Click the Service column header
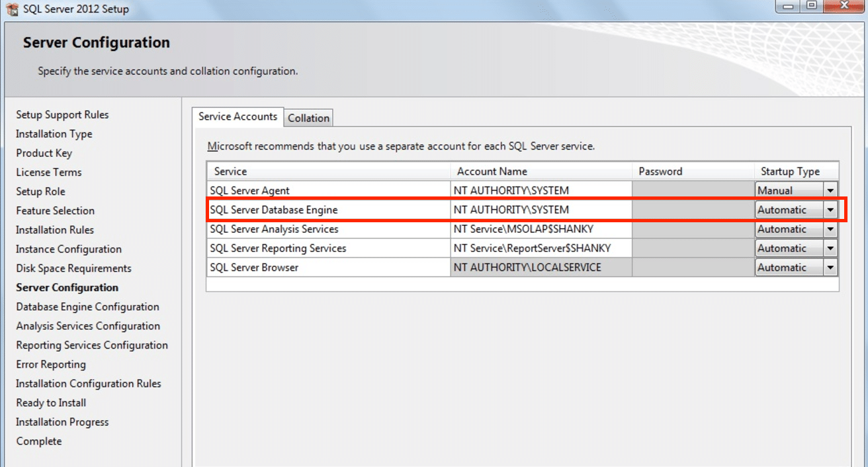Viewport: 868px width, 467px height. 329,171
